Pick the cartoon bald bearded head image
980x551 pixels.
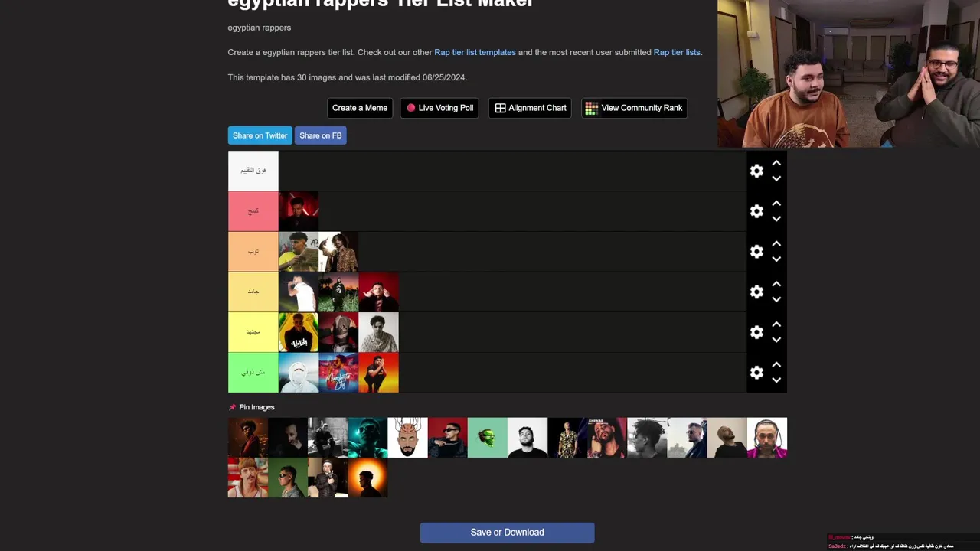coord(407,438)
